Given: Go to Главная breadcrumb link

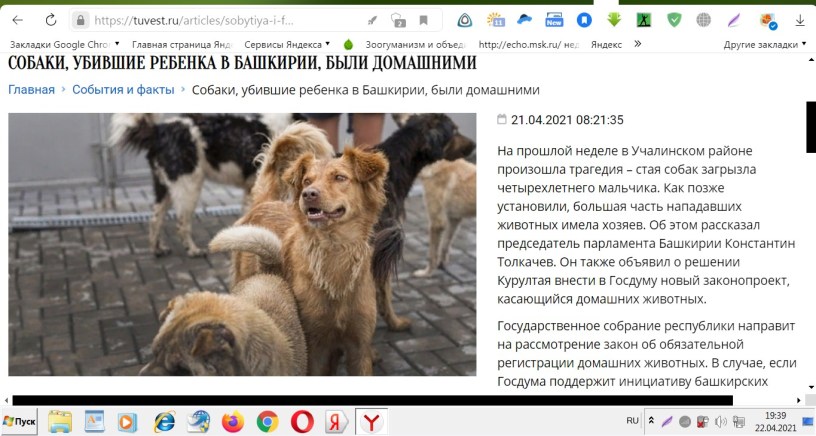Looking at the screenshot, I should [x=31, y=89].
